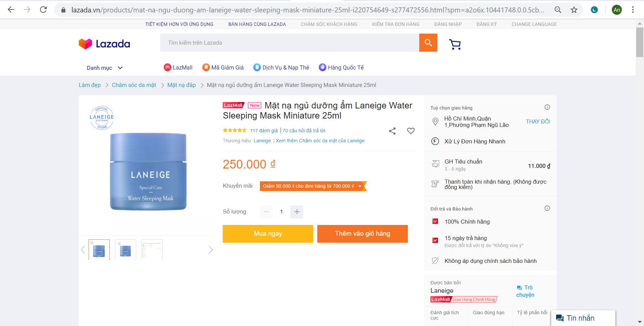Show next thumbnails with right arrow
The image size is (644, 326).
tap(211, 250)
